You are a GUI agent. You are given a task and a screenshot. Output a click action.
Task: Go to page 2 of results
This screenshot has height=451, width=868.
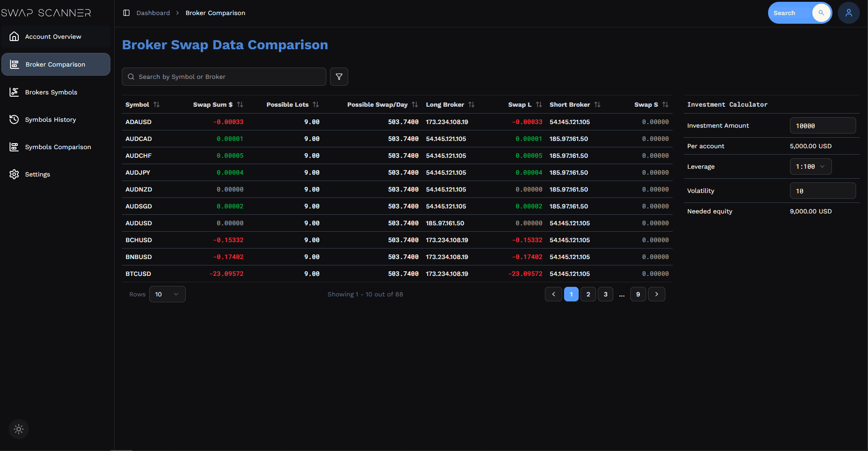click(588, 294)
